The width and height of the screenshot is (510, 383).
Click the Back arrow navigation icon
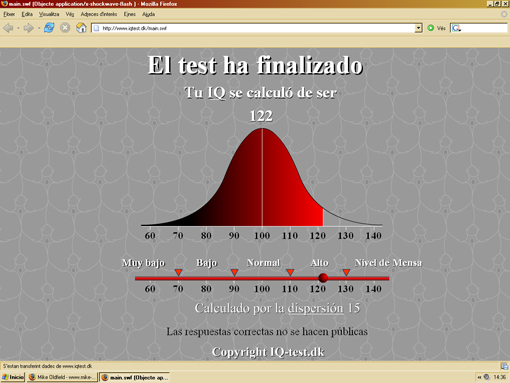point(8,28)
